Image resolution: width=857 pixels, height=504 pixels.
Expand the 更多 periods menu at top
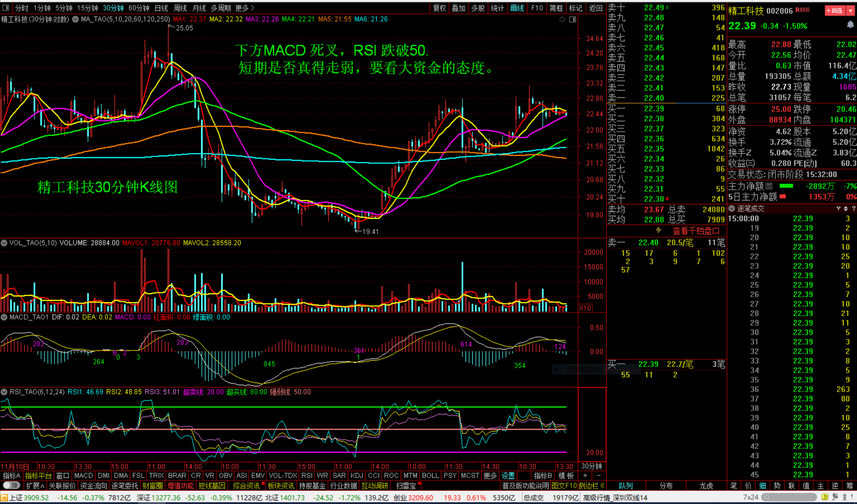[x=245, y=8]
